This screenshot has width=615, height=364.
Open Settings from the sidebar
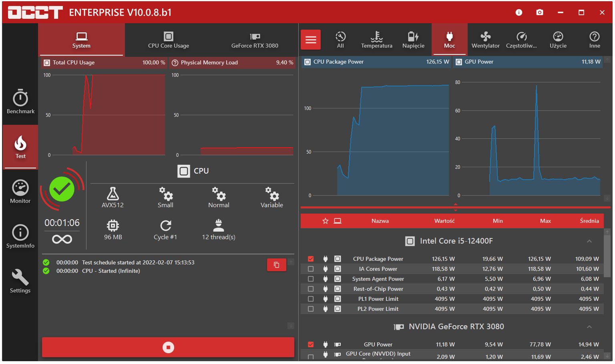click(20, 281)
